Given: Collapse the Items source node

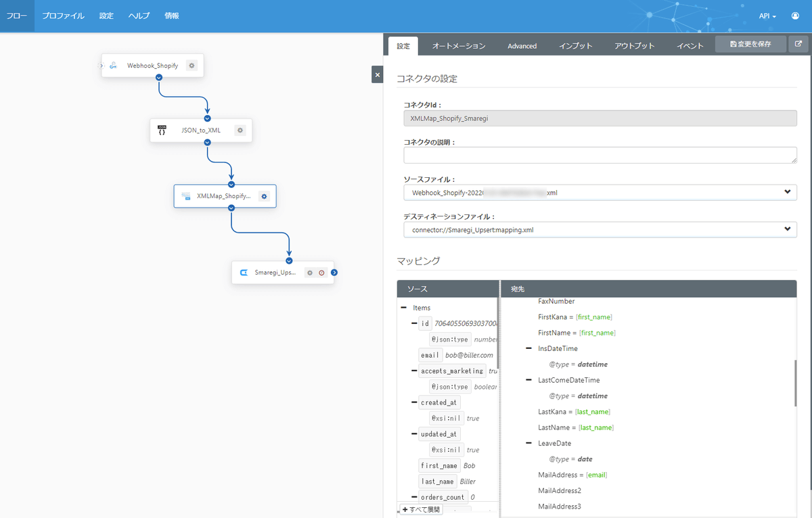Looking at the screenshot, I should click(x=404, y=308).
